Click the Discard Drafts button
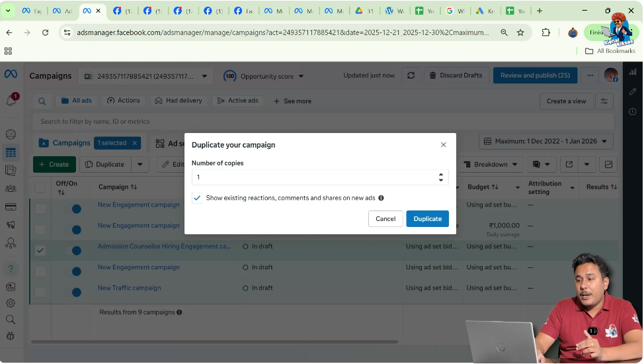 [456, 75]
